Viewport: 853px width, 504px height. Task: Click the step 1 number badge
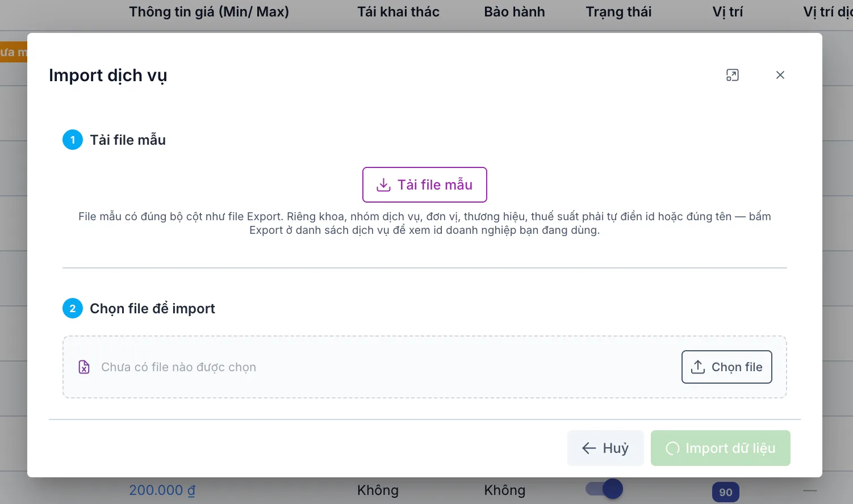coord(73,140)
